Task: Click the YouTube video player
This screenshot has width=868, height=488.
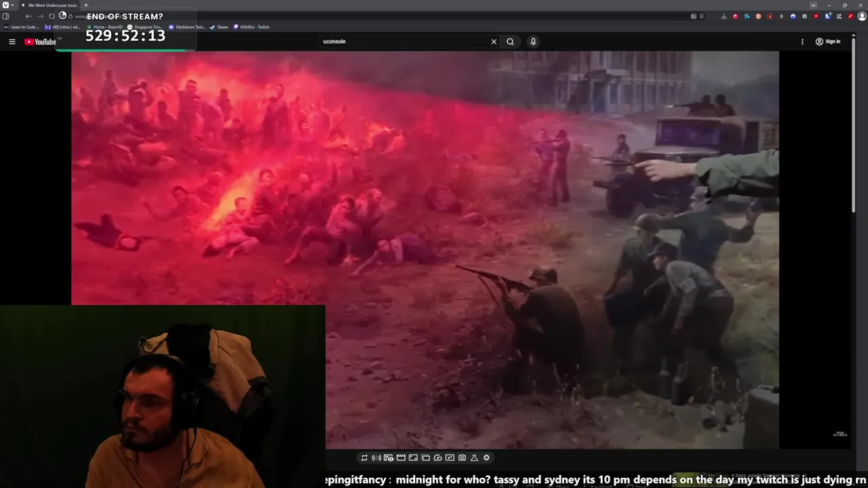Action: pos(425,249)
